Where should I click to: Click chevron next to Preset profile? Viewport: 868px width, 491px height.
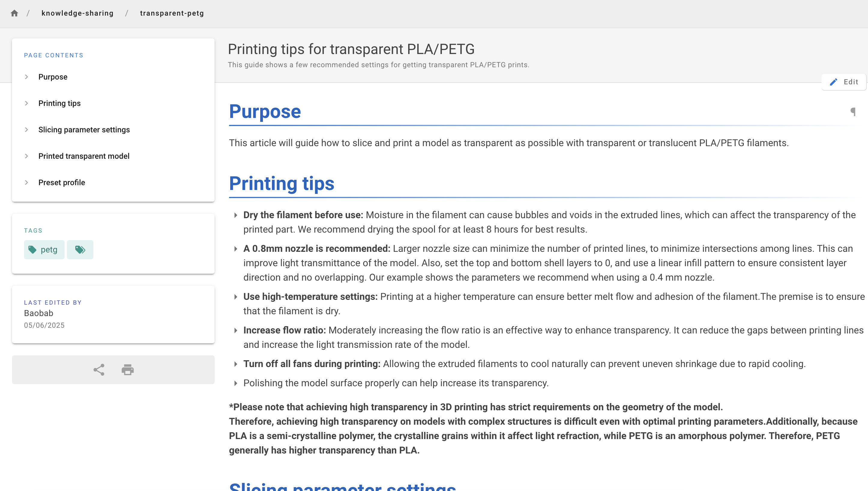[26, 182]
